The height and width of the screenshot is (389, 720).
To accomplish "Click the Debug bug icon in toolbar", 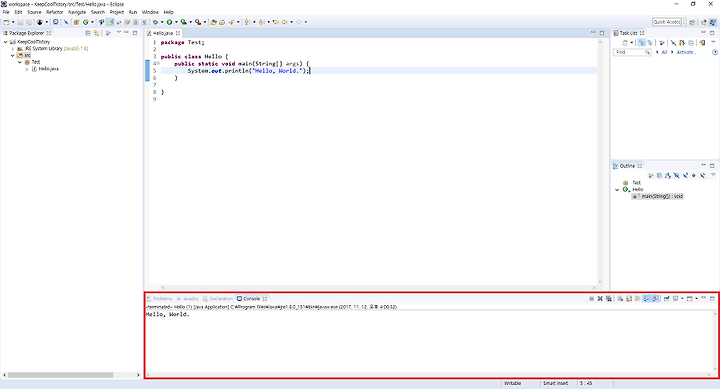I will [x=155, y=22].
